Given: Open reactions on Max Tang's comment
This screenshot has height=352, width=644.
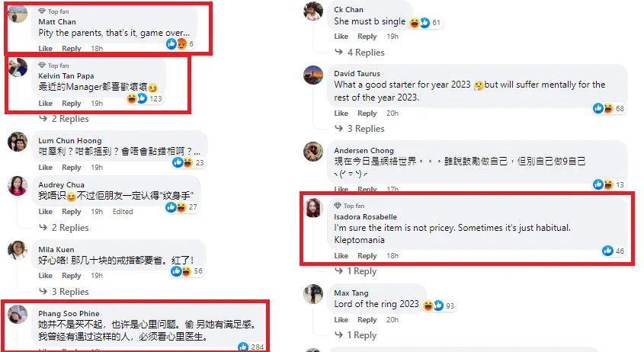Looking at the screenshot, I should 439,306.
